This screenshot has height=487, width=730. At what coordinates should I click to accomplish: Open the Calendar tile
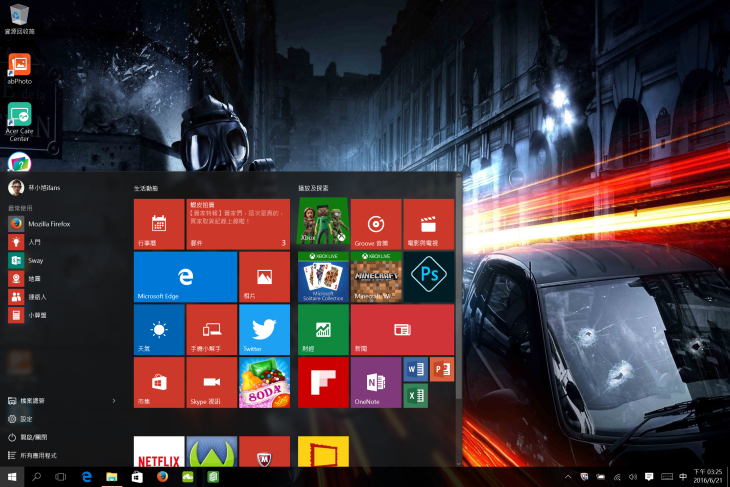tap(159, 224)
